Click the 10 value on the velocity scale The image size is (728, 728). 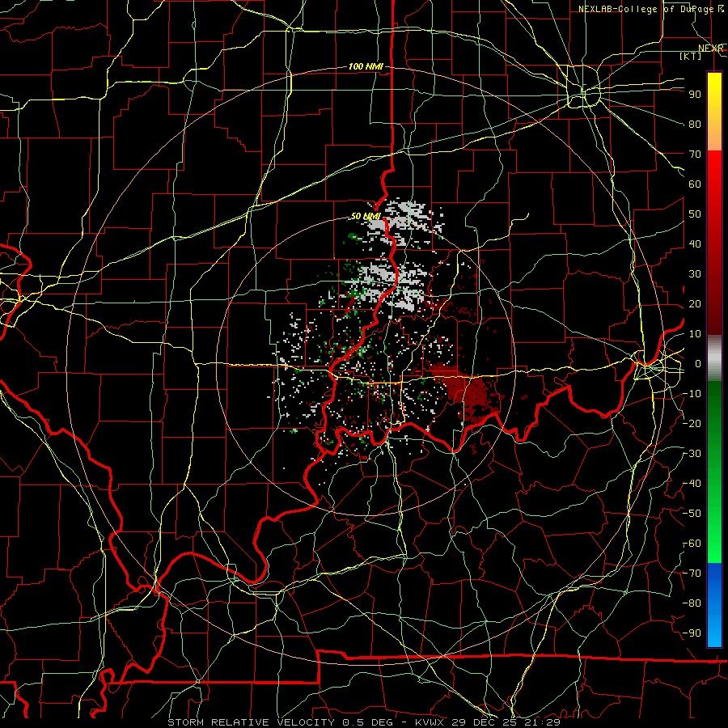695,334
